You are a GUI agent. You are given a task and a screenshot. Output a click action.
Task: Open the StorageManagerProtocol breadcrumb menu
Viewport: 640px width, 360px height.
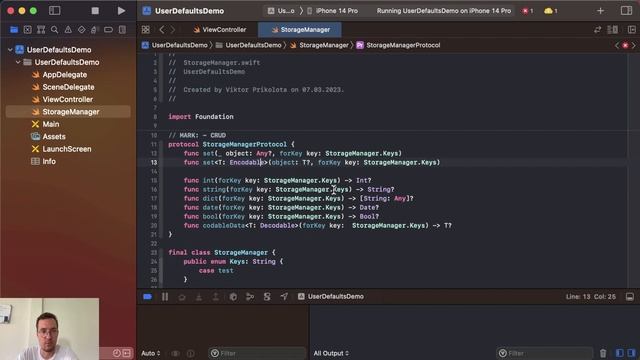pos(398,45)
